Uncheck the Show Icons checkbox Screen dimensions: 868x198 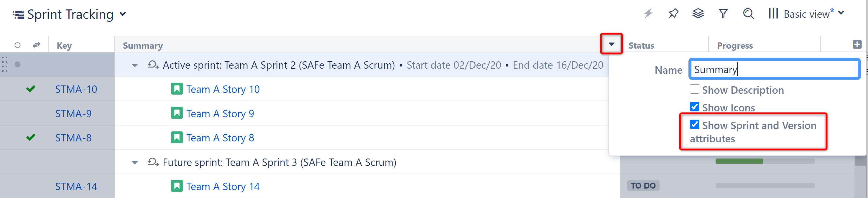(694, 107)
